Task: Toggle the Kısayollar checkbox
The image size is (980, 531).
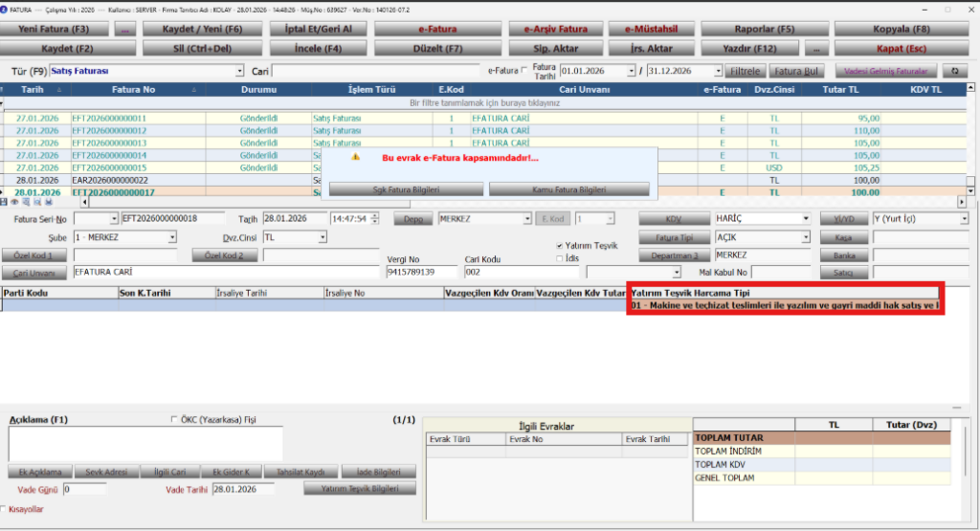Action: 4,509
